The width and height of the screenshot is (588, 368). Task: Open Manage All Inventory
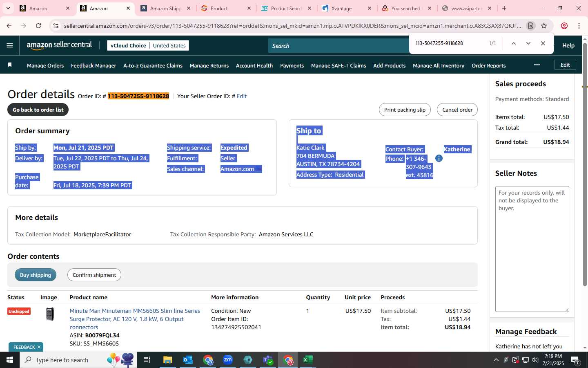point(439,65)
